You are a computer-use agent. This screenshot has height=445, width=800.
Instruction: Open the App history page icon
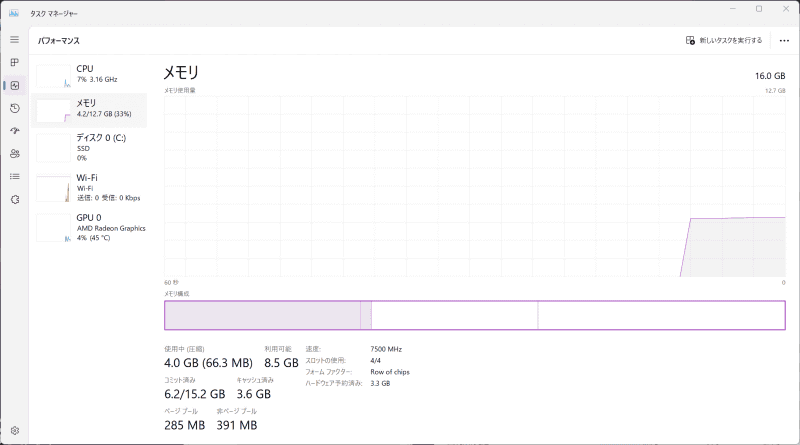point(14,108)
